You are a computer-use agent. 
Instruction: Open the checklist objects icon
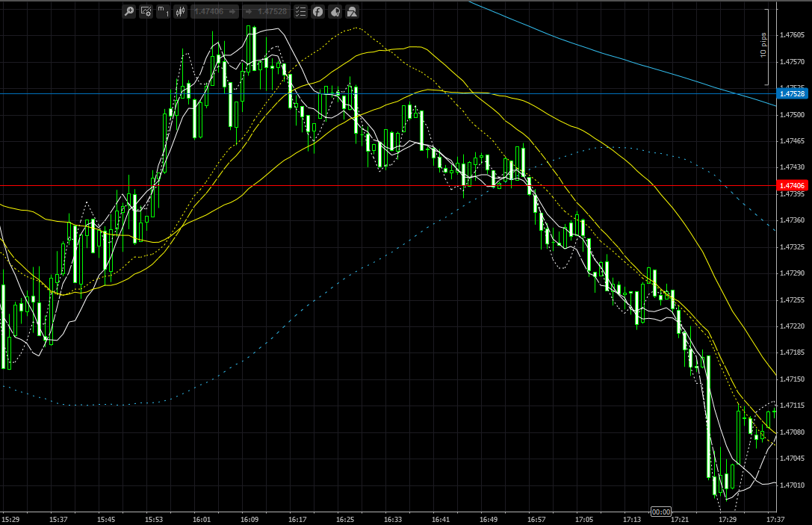pyautogui.click(x=300, y=11)
